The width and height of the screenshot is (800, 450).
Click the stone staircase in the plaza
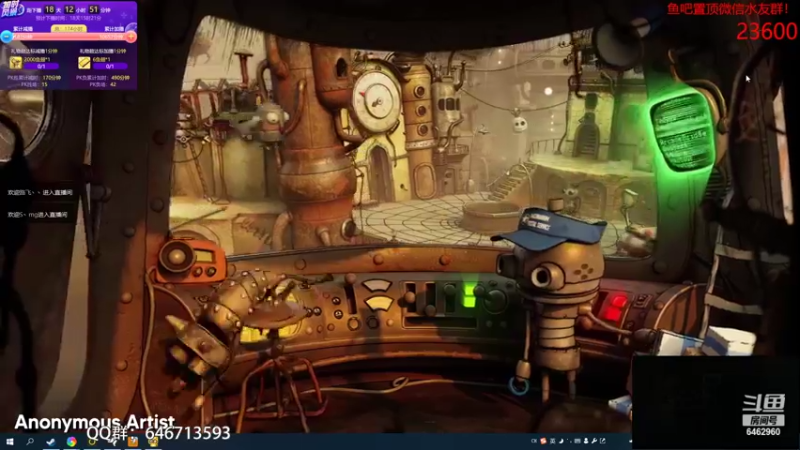point(511,181)
